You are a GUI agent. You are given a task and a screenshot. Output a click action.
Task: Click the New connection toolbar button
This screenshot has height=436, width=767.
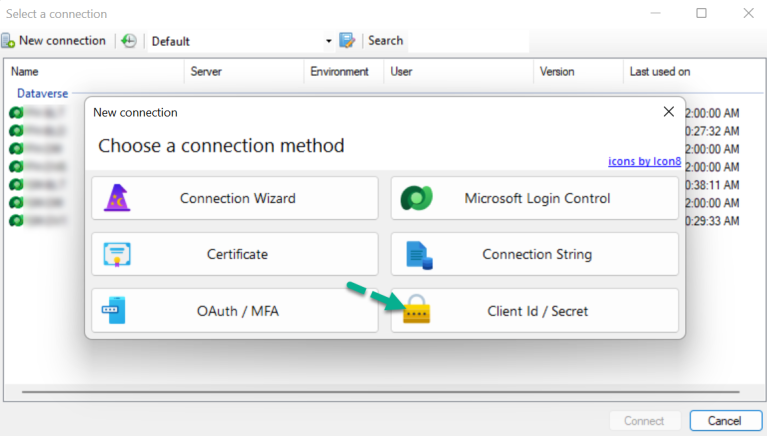pyautogui.click(x=54, y=41)
